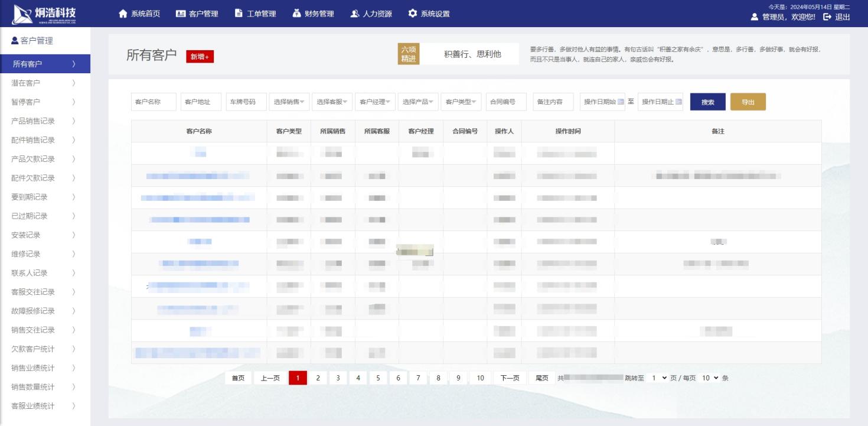Screen dimensions: 868x426
Task: Click the 客户管理 card icon in navbar
Action: coord(181,14)
